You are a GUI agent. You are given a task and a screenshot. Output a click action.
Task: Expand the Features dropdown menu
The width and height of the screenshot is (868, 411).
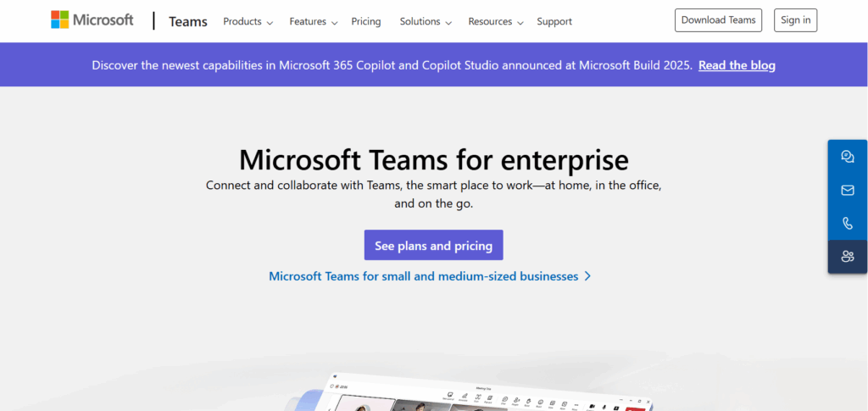314,21
